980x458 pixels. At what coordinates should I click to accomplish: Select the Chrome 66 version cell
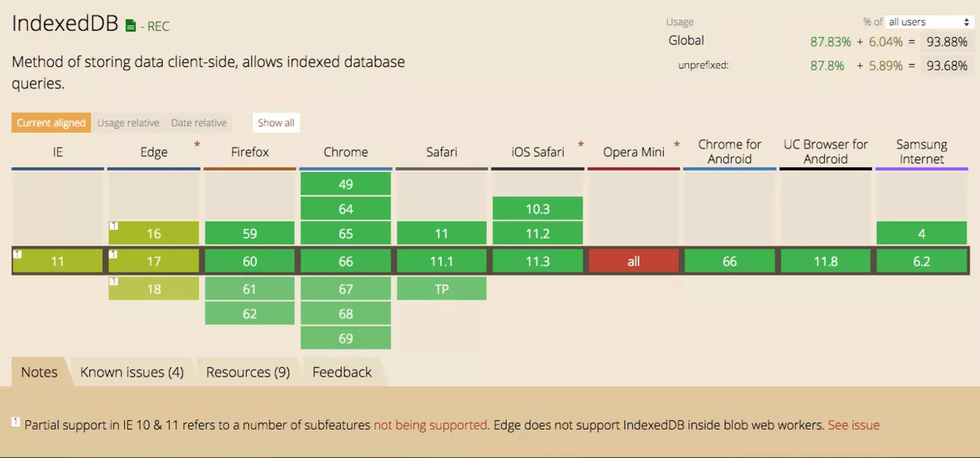point(345,261)
